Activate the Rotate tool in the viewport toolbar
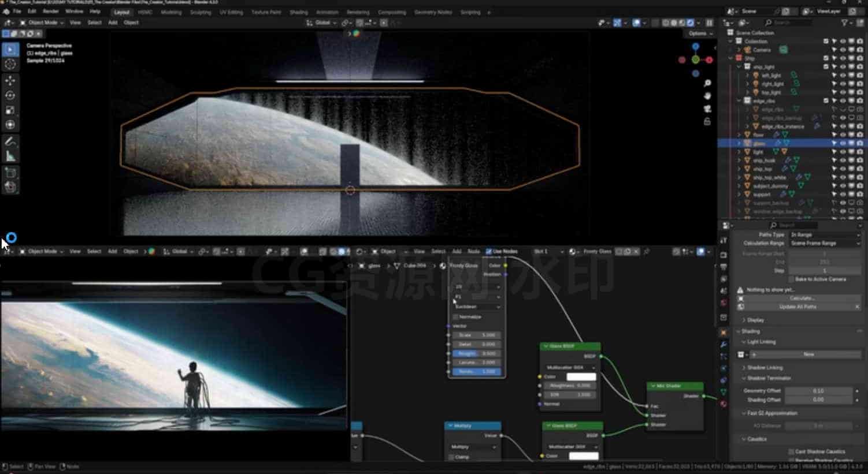This screenshot has height=474, width=868. coord(10,95)
